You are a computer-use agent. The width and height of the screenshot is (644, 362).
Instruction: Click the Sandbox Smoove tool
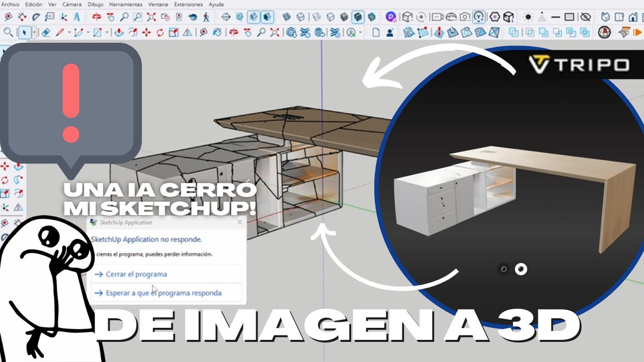pyautogui.click(x=439, y=33)
